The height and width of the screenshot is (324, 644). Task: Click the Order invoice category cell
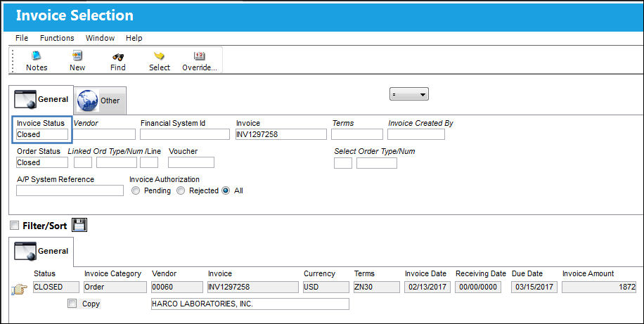[115, 287]
